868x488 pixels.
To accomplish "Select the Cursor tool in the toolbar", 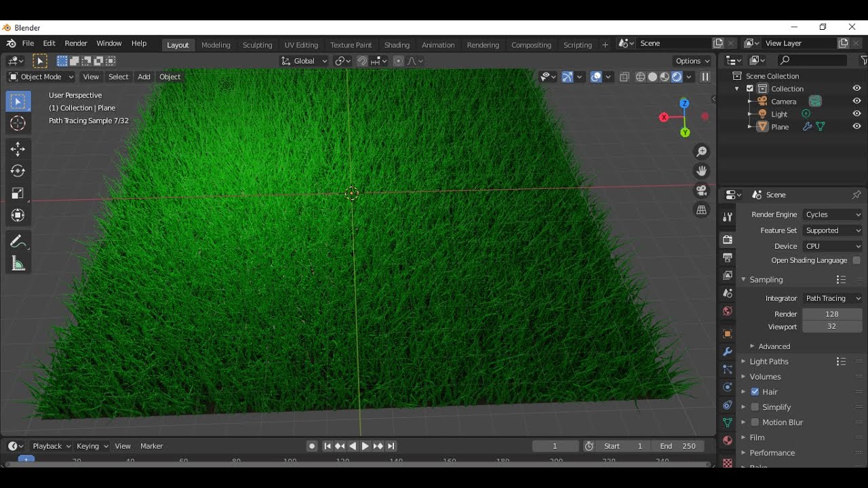I will (x=18, y=123).
